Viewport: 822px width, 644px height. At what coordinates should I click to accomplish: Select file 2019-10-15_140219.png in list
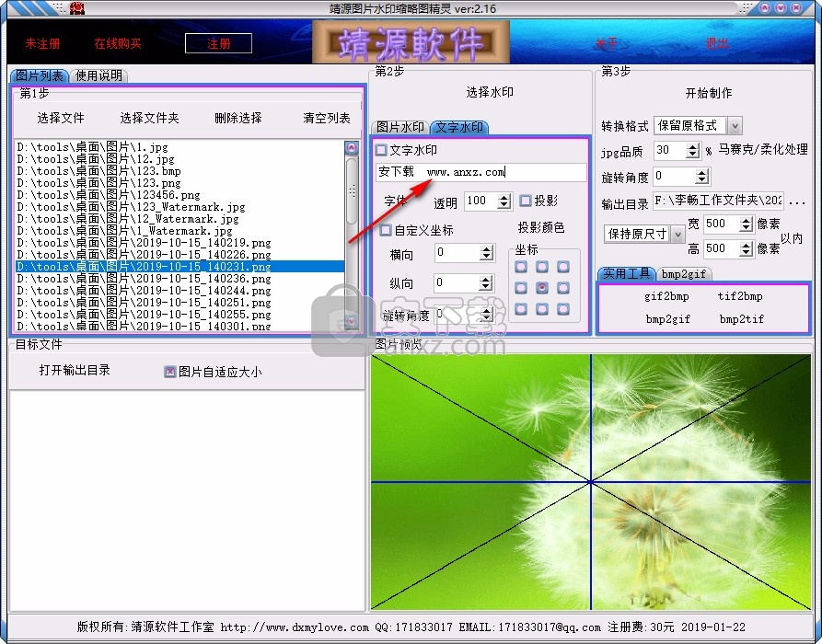[179, 243]
